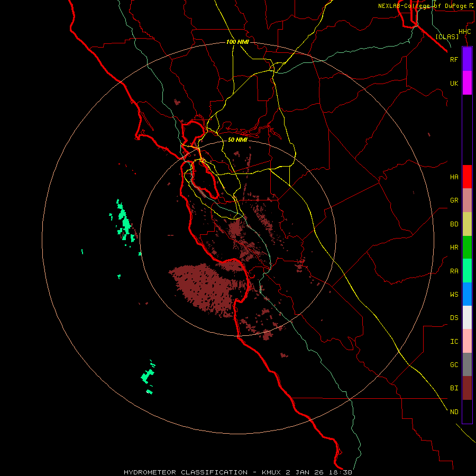Click the BI legend label text
This screenshot has width=476, height=476.
click(454, 388)
